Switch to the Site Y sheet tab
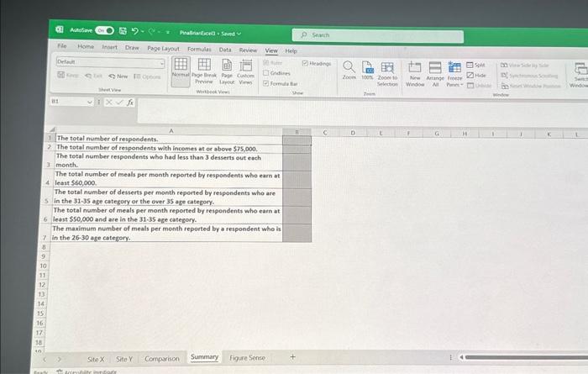Screen dimensions: 588x374 pyautogui.click(x=124, y=359)
